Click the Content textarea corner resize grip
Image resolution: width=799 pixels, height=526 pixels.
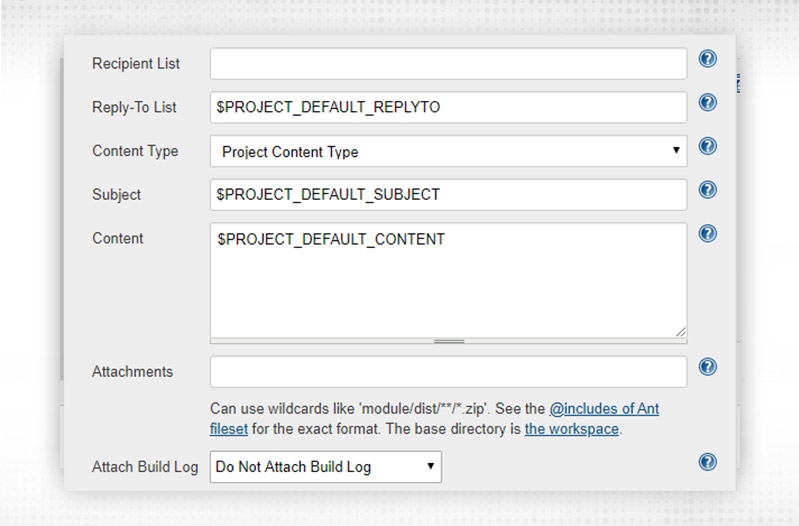point(681,331)
